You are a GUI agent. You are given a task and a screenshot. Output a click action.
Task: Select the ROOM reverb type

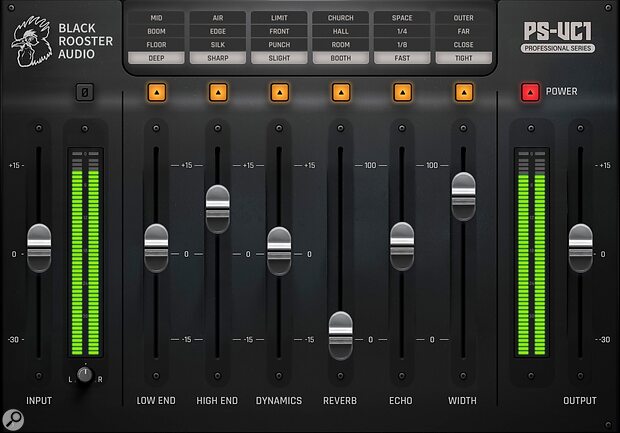click(341, 45)
